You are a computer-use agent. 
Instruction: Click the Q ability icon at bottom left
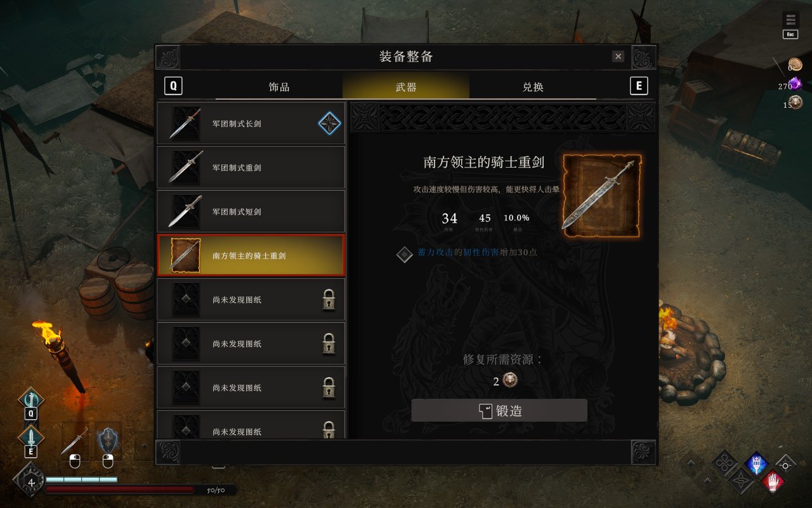pos(30,400)
